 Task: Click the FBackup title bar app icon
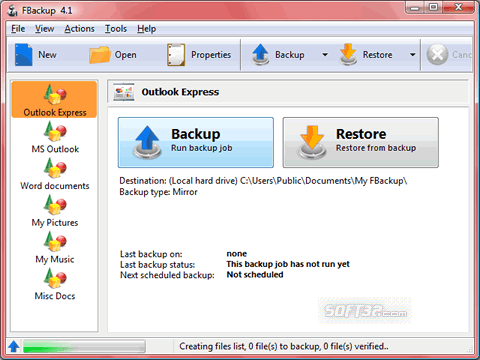click(12, 11)
